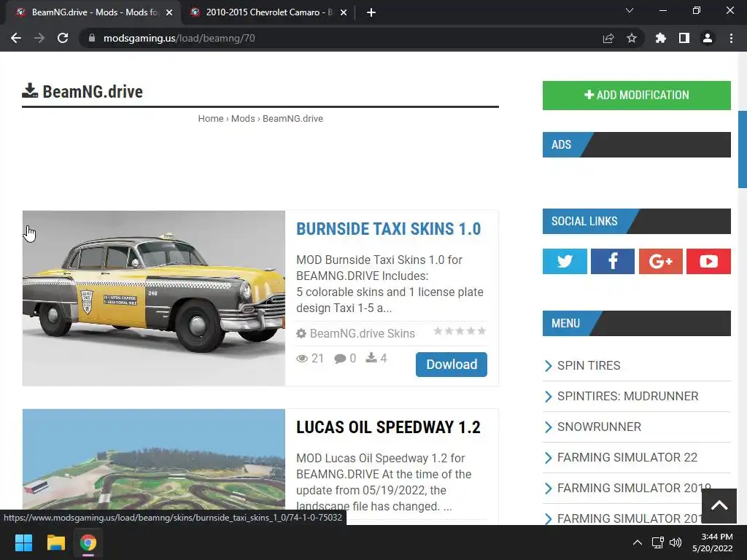Open a new browser tab
This screenshot has height=560, width=747.
point(371,12)
